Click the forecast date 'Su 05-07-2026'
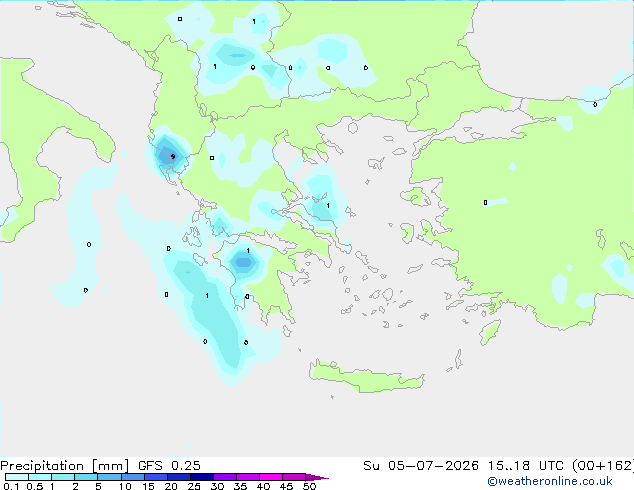This screenshot has height=490, width=634. [421, 466]
